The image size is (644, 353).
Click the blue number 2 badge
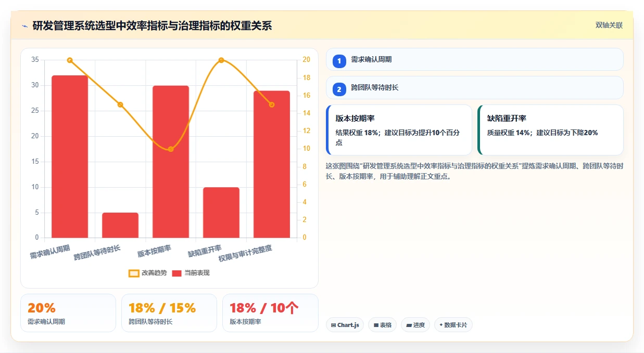pyautogui.click(x=339, y=89)
